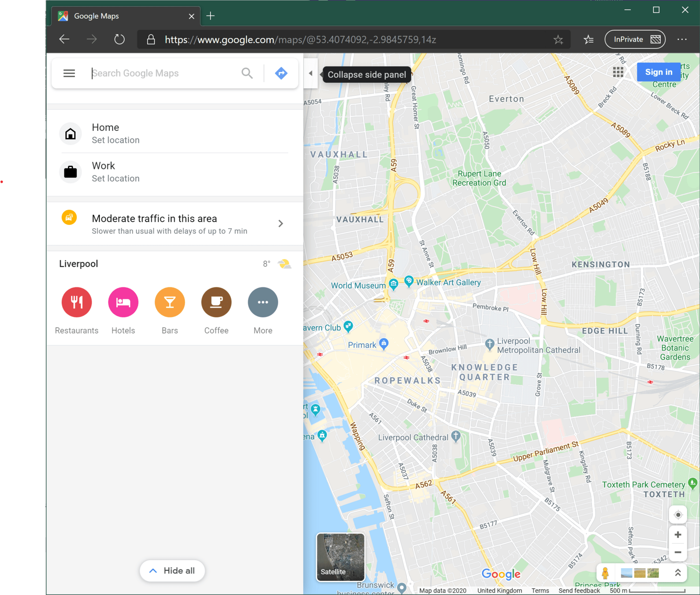This screenshot has height=595, width=700.
Task: Open the Terms link
Action: [x=540, y=591]
